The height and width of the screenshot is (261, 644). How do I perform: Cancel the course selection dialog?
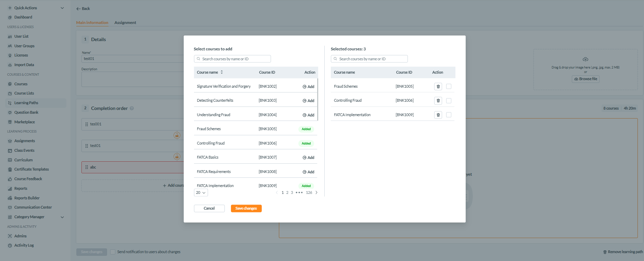coord(209,208)
